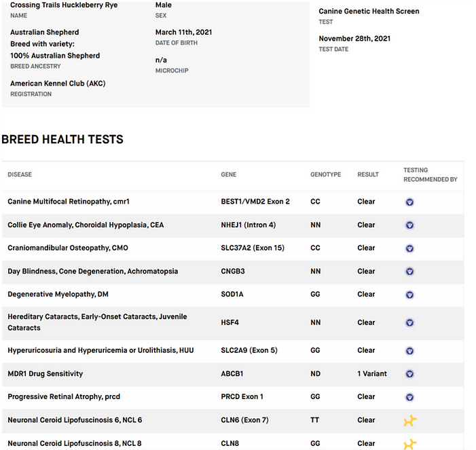Click the Clear result in the SOD1A row
Viewport: 476px width, 450px height.
pyautogui.click(x=366, y=295)
